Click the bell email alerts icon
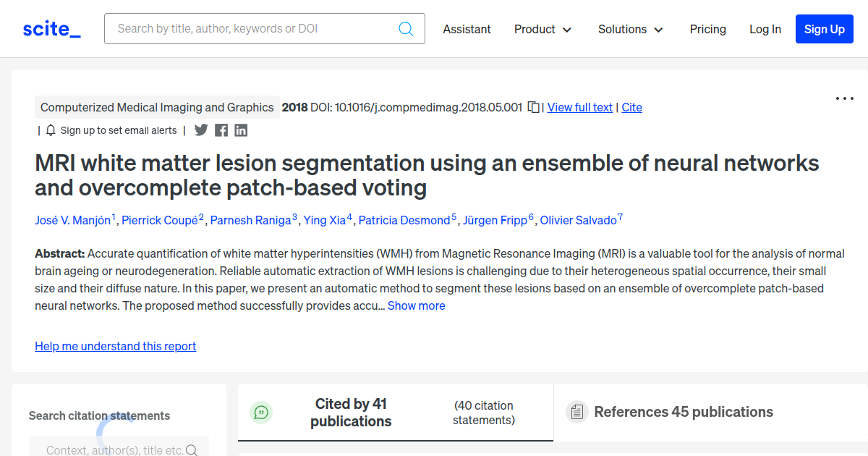Viewport: 868px width, 456px height. (x=51, y=130)
